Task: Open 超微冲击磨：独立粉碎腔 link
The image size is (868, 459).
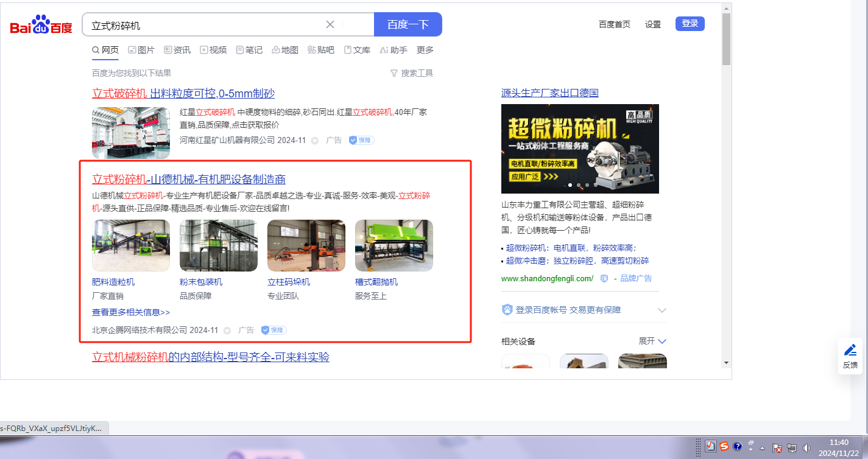Action: coord(577,261)
